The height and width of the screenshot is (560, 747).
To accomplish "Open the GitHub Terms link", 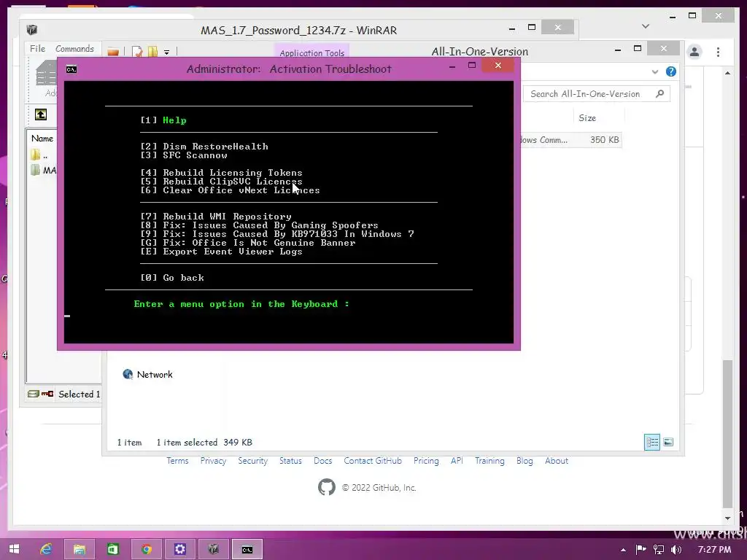I will pos(177,461).
